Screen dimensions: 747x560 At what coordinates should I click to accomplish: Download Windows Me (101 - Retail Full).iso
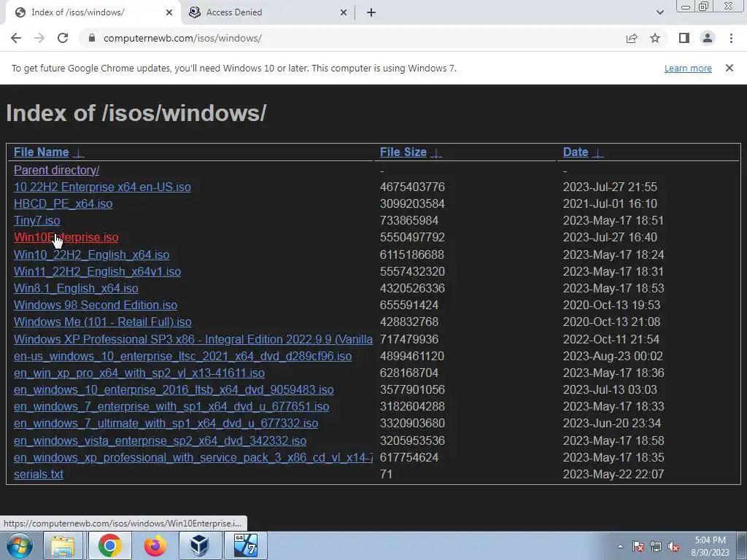[x=102, y=322]
